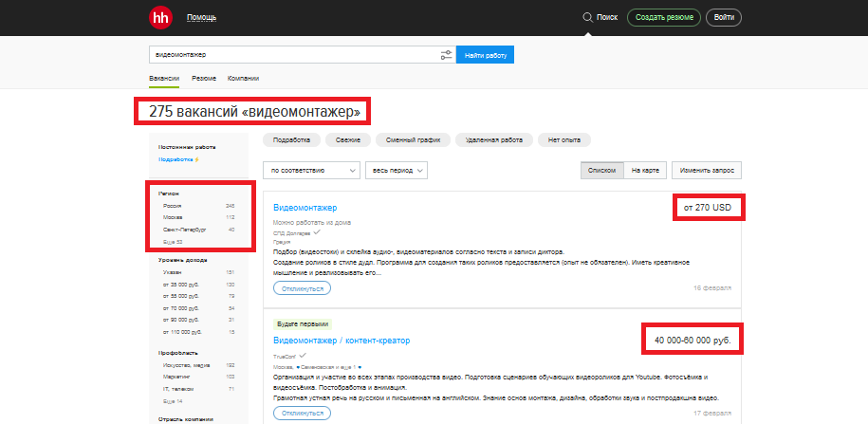Select the 'Нет опыта' filter chip

coord(563,139)
